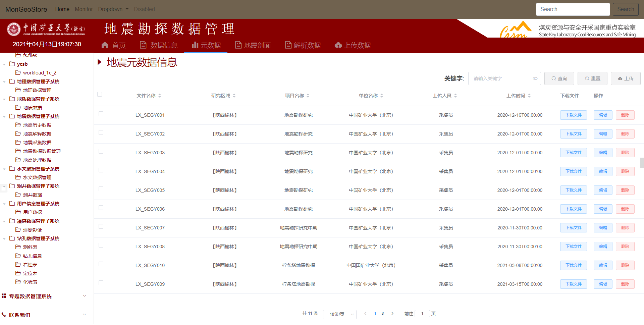Sort by 文件名称 column arrows
This screenshot has height=325, width=644.
160,96
